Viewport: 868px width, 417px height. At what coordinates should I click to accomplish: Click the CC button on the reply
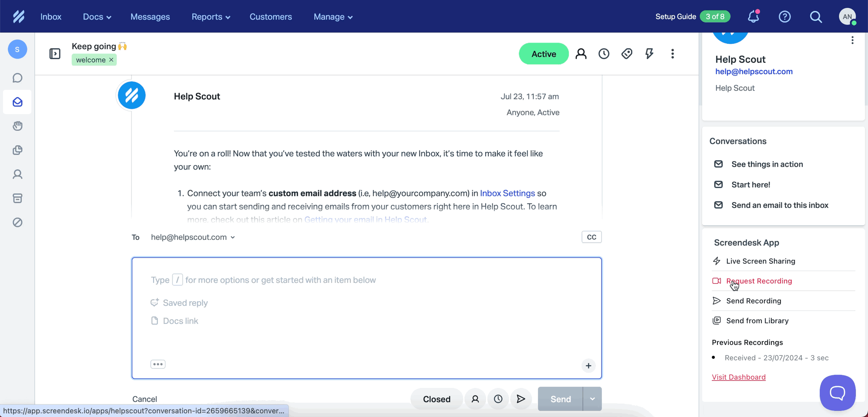pyautogui.click(x=591, y=237)
